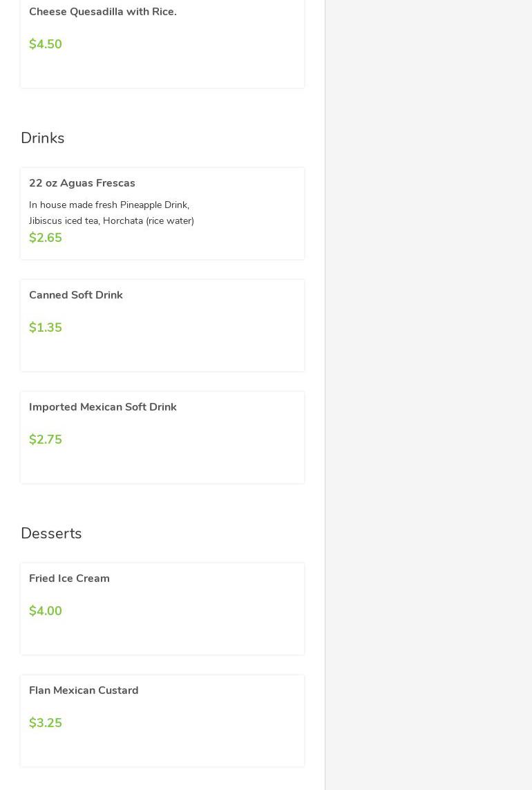Image resolution: width=532 pixels, height=790 pixels.
Task: Click the $4.00 Fried Ice Cream price
Action: pos(46,611)
